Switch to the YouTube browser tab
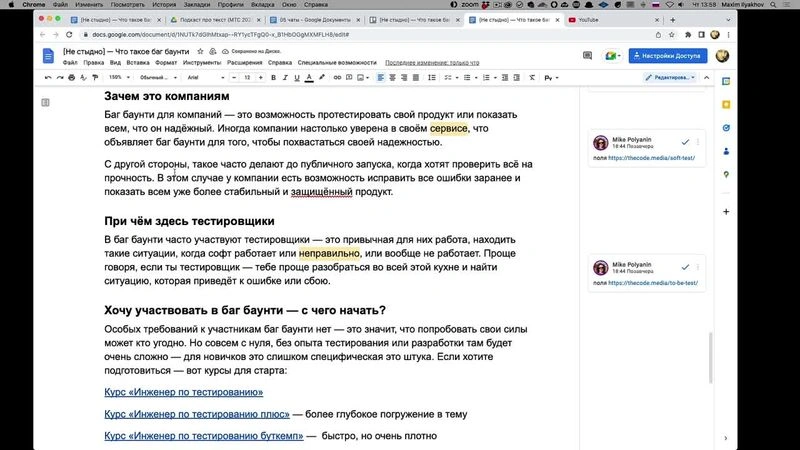This screenshot has width=800, height=450. pos(610,20)
